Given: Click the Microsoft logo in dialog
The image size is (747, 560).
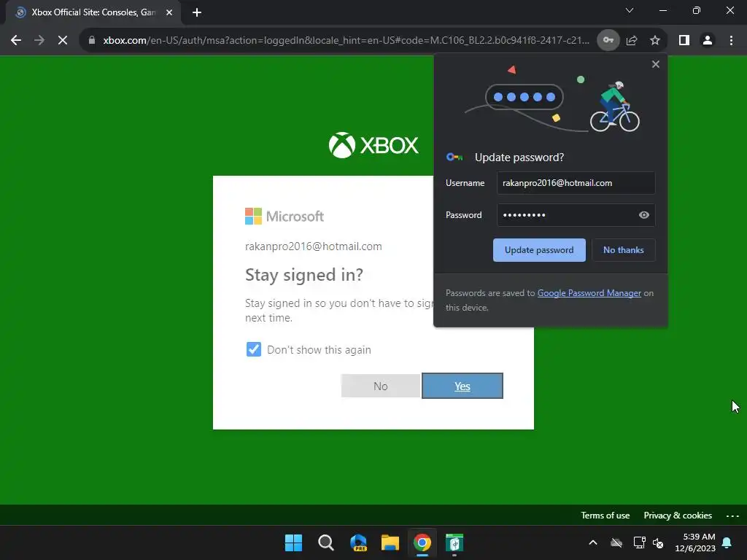Looking at the screenshot, I should [285, 216].
